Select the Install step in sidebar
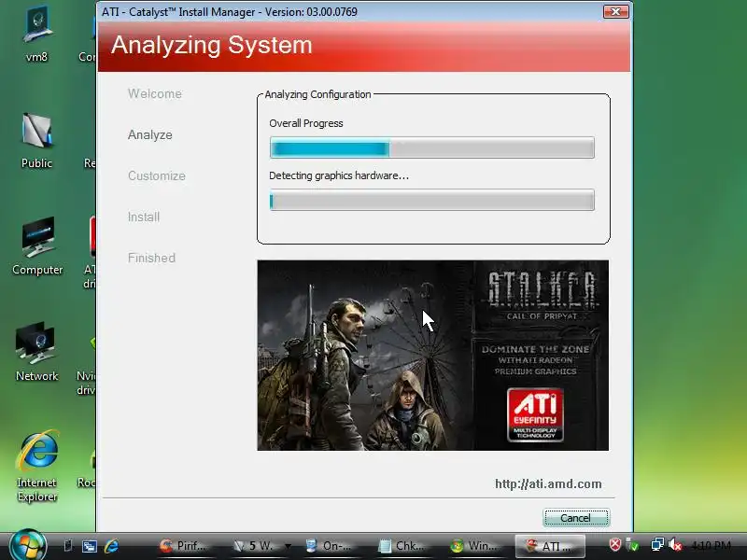This screenshot has height=560, width=747. 144,217
